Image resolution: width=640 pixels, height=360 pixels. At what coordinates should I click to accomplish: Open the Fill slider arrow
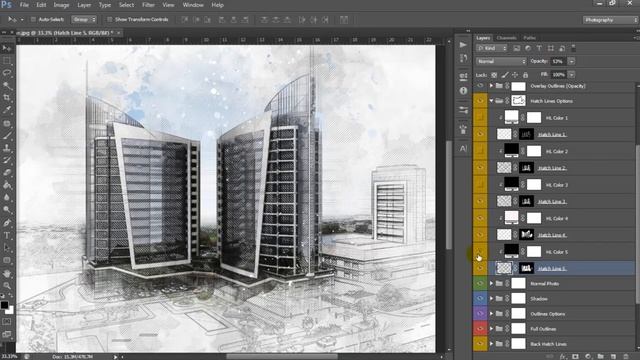pyautogui.click(x=571, y=75)
